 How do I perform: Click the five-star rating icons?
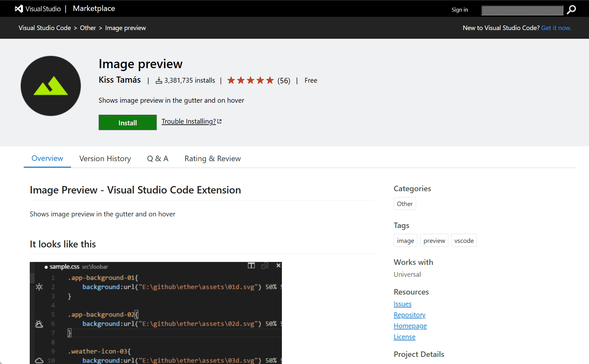tap(251, 80)
